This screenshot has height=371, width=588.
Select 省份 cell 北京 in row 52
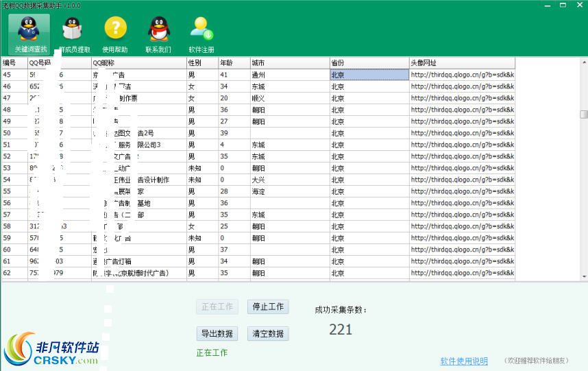[369, 156]
